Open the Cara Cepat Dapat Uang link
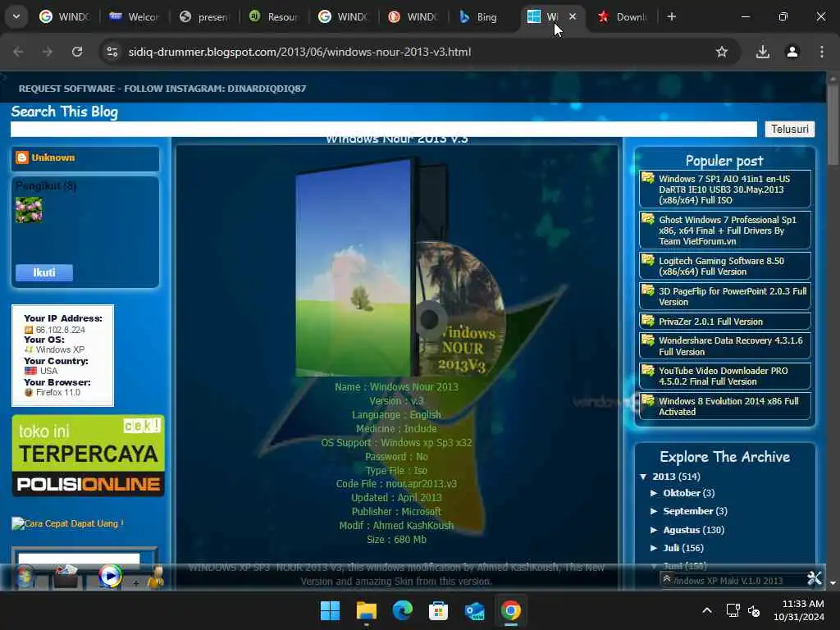 pyautogui.click(x=68, y=523)
